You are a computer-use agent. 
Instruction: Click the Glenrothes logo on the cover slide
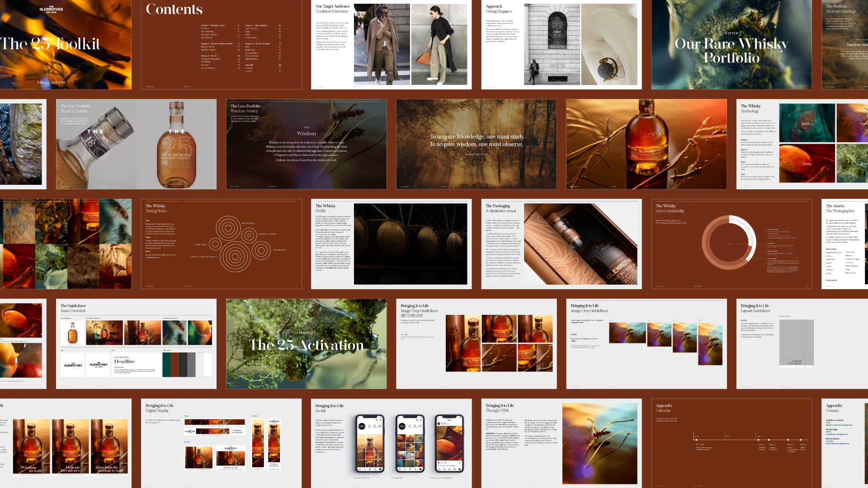(x=51, y=9)
